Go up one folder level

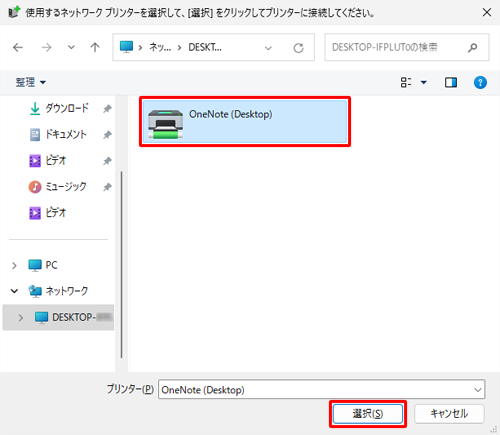(95, 47)
